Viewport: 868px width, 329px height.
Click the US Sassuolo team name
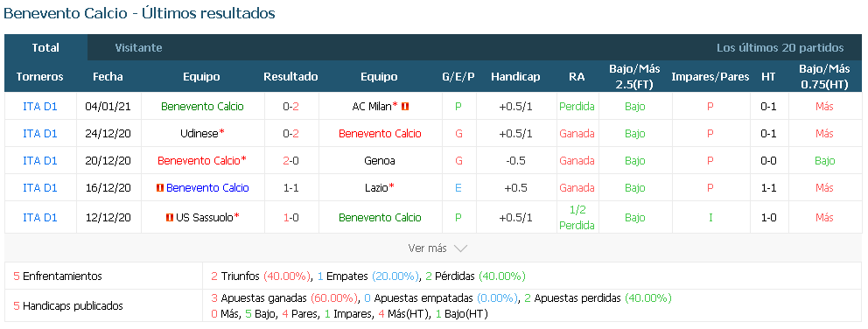pyautogui.click(x=204, y=218)
